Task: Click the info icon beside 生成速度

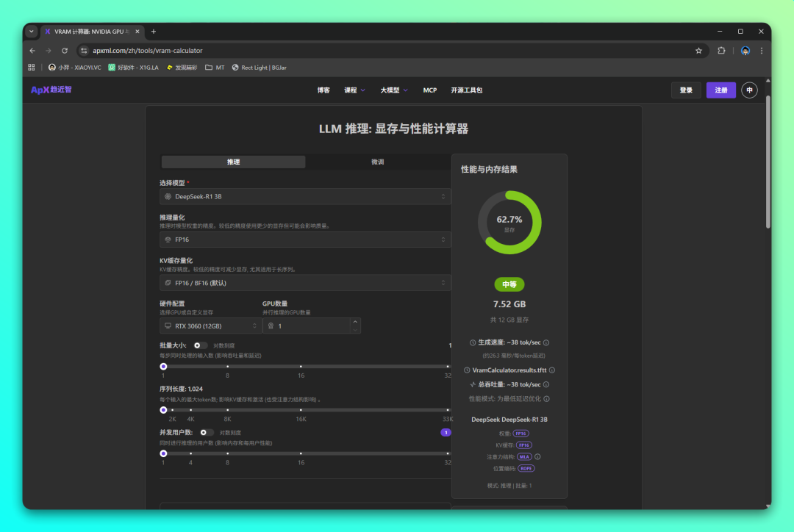Action: coord(546,342)
